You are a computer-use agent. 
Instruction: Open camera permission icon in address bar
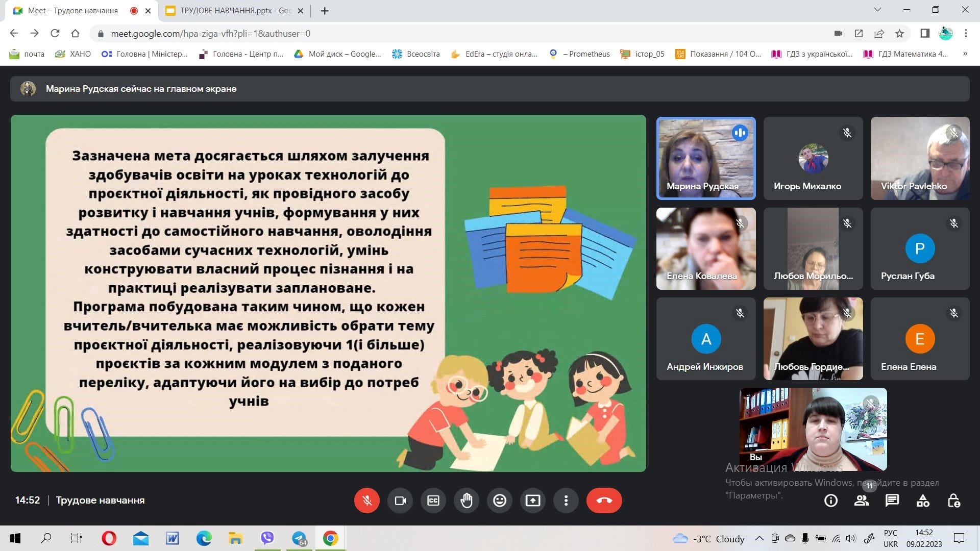point(838,34)
